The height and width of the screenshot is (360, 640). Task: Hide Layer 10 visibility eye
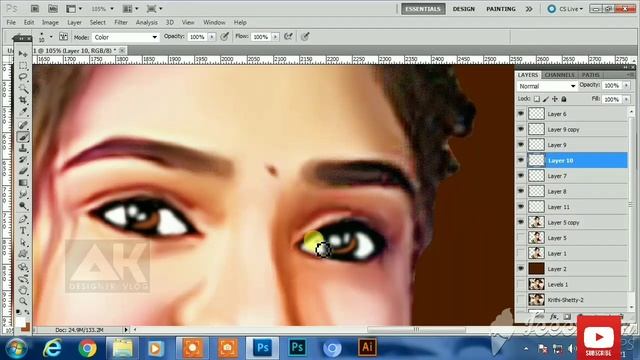pyautogui.click(x=521, y=160)
